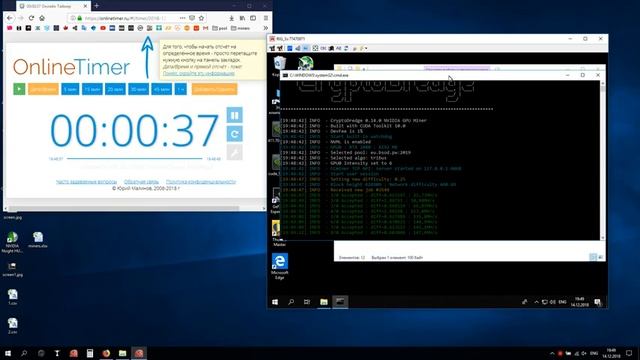The image size is (640, 360).
Task: Select the 20 min timer preset
Action: tap(116, 89)
